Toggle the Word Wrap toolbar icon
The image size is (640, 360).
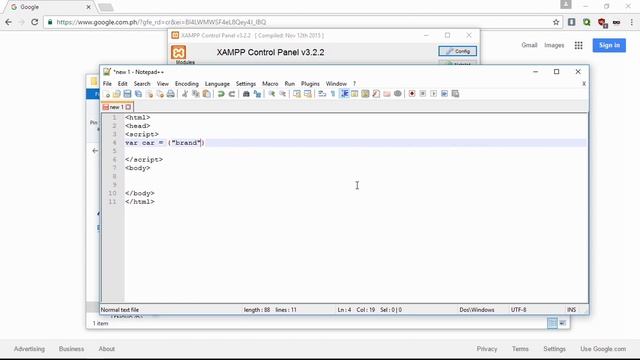click(x=322, y=94)
